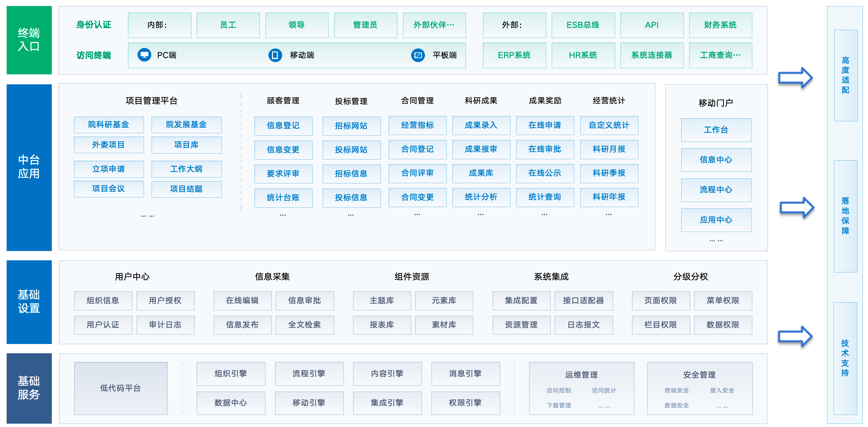This screenshot has height=427, width=868.
Task: Click the 权限引擎 box
Action: pyautogui.click(x=466, y=403)
